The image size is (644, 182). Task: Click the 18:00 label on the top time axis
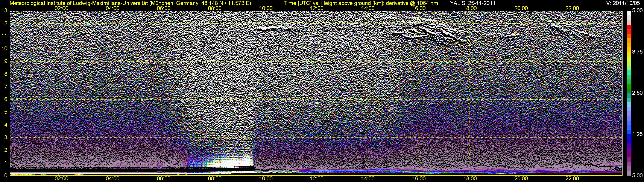tap(470, 8)
